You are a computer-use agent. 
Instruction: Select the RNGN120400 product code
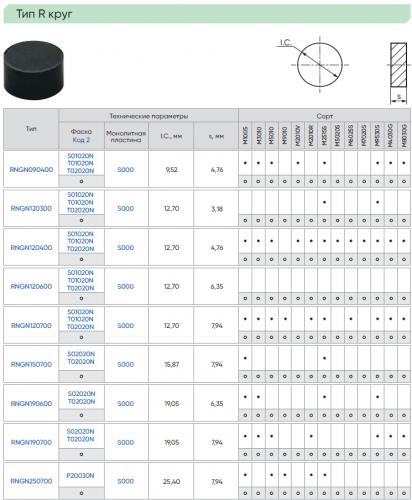point(31,248)
